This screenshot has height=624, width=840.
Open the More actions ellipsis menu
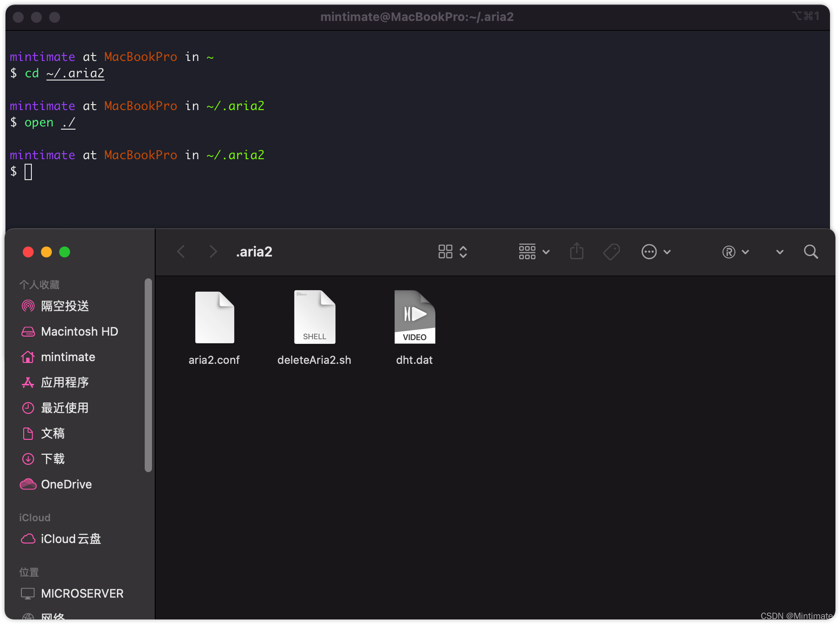(649, 252)
